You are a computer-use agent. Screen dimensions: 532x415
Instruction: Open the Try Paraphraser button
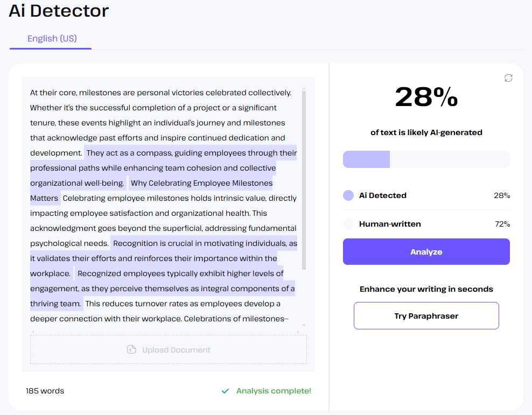click(x=426, y=316)
